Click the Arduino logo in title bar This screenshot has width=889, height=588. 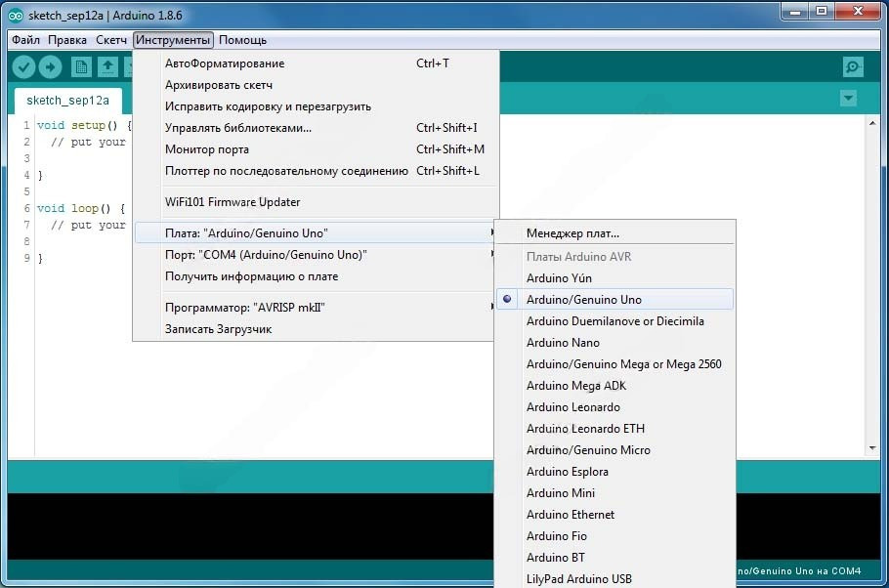[16, 16]
